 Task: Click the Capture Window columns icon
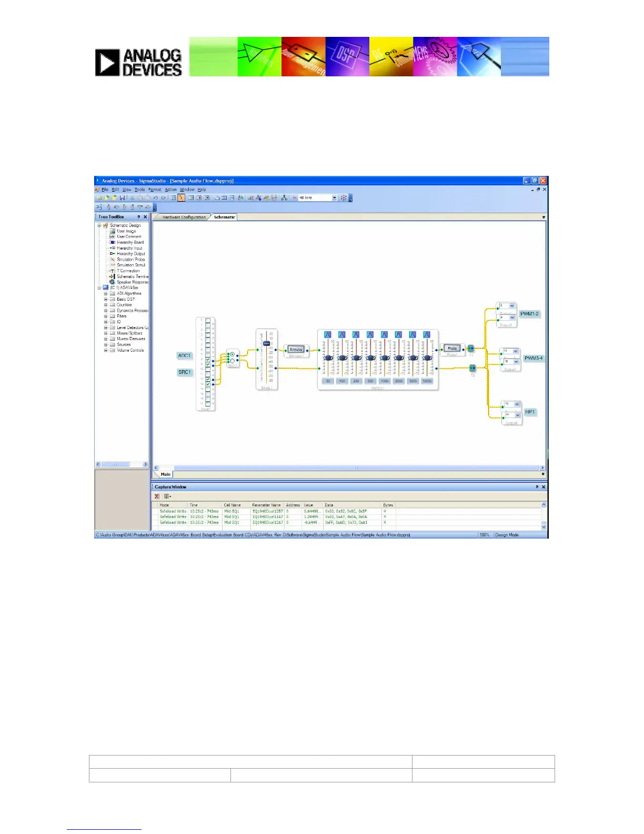pos(167,496)
